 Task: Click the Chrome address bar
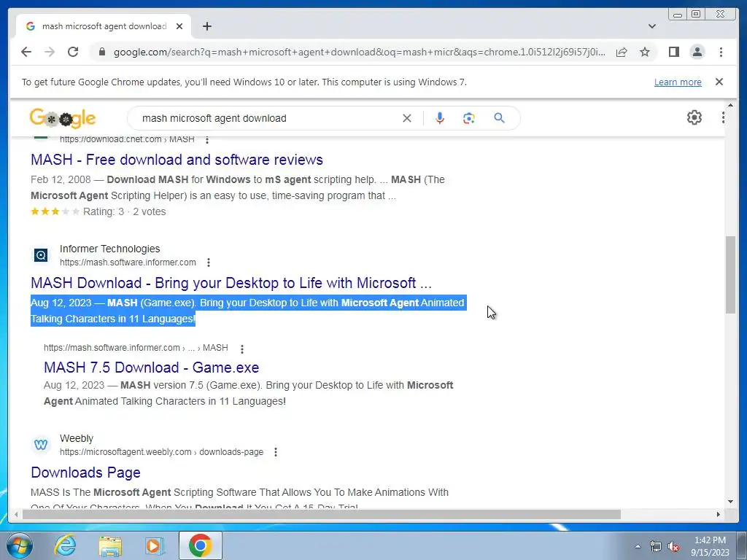pos(359,52)
